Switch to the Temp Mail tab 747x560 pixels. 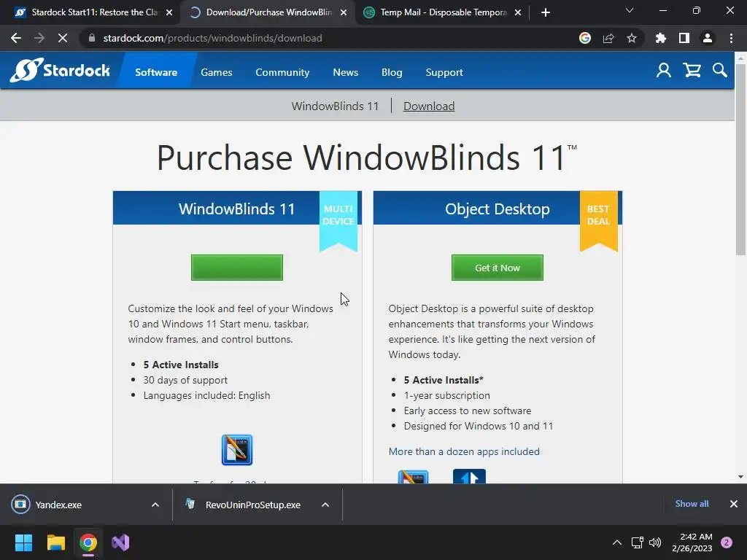[x=443, y=12]
